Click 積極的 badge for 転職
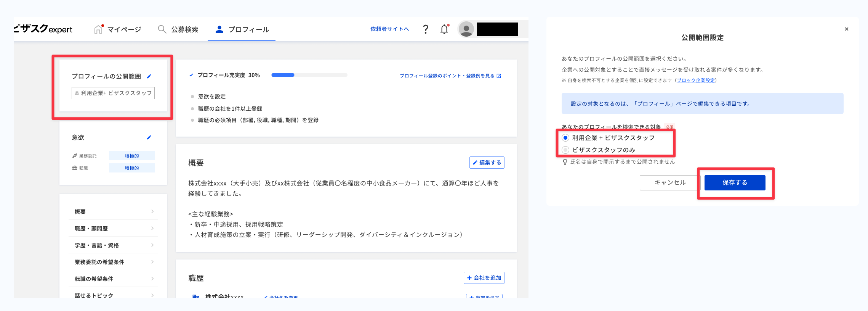This screenshot has height=311, width=868. click(x=132, y=168)
